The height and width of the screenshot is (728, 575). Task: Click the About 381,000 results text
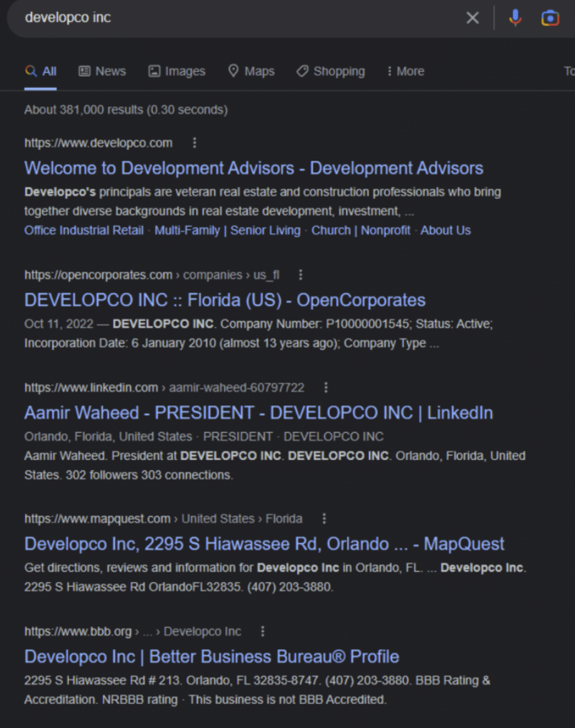pos(126,110)
